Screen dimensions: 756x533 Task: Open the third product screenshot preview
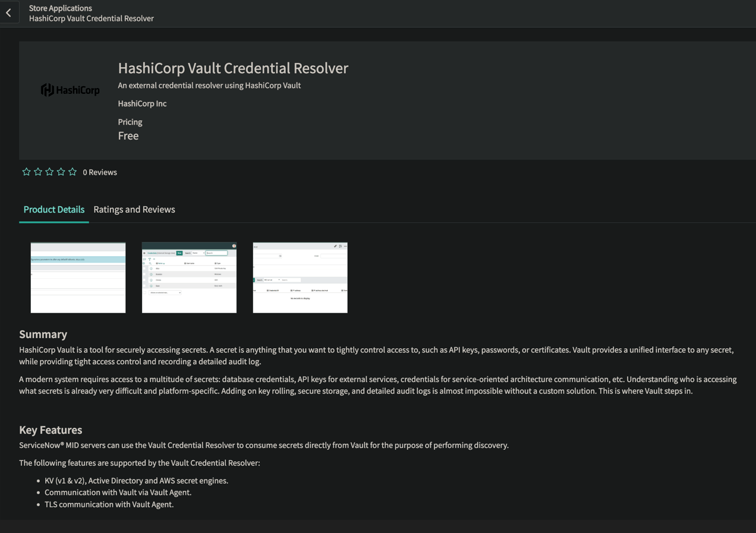coord(300,277)
